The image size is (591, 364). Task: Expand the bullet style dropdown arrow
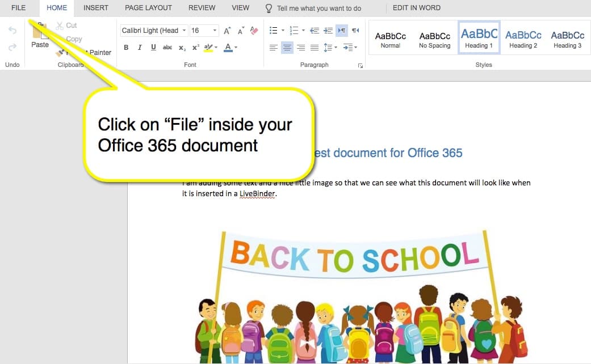click(283, 31)
